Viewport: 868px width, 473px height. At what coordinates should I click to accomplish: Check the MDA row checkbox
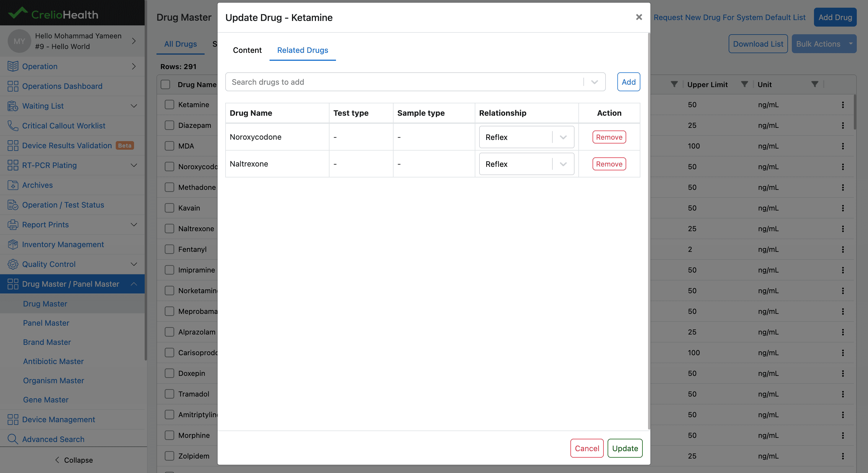tap(169, 146)
